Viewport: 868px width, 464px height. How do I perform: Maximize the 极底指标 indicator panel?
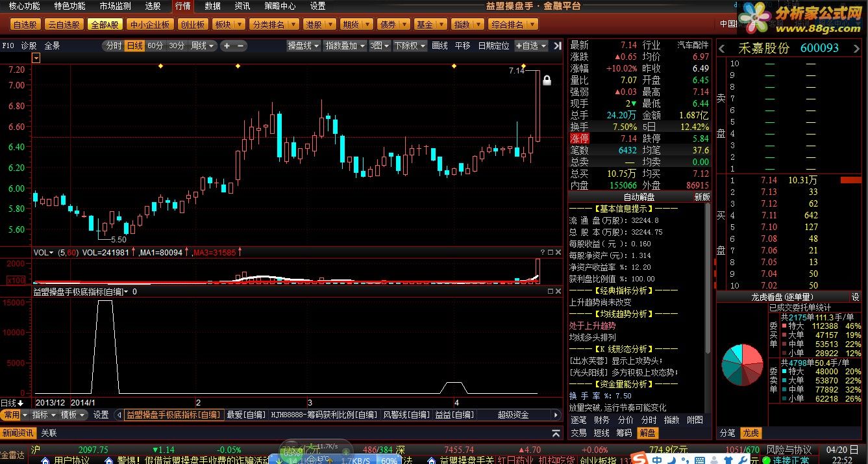(x=550, y=291)
